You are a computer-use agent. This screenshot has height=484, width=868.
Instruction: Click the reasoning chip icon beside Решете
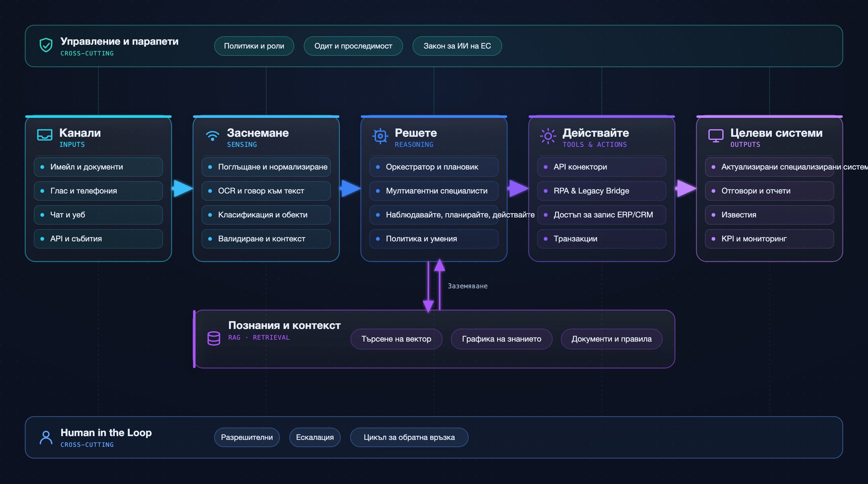pyautogui.click(x=380, y=136)
